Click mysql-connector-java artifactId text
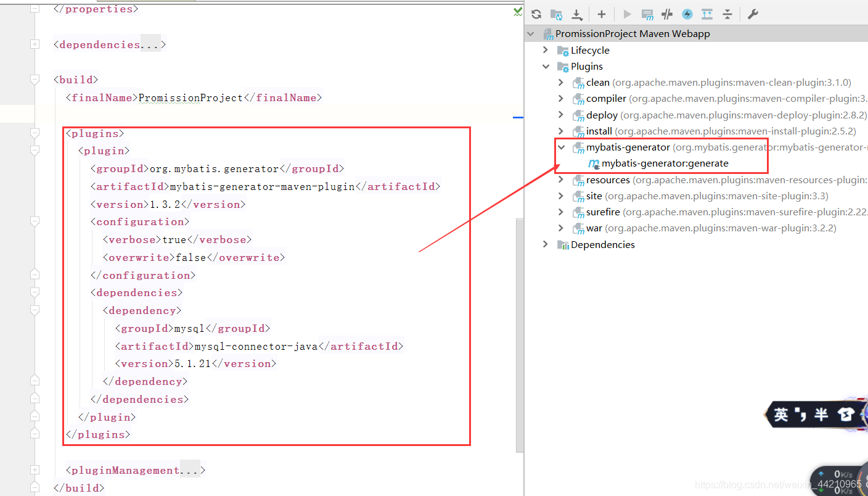This screenshot has height=496, width=868. [x=256, y=346]
